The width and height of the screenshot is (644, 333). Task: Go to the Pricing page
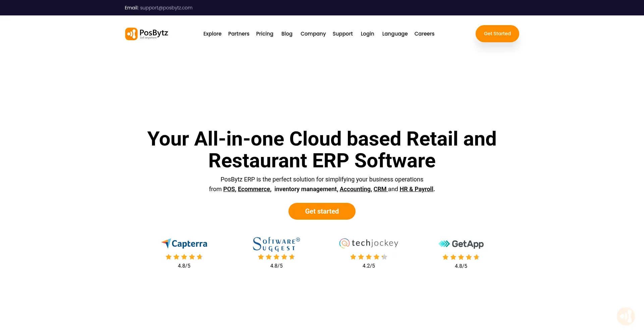coord(265,34)
